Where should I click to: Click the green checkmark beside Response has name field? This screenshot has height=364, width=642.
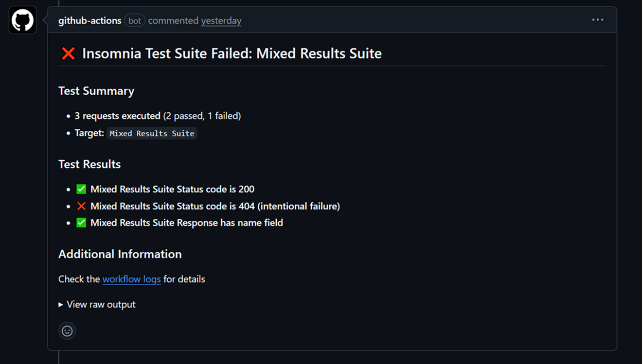pyautogui.click(x=81, y=223)
